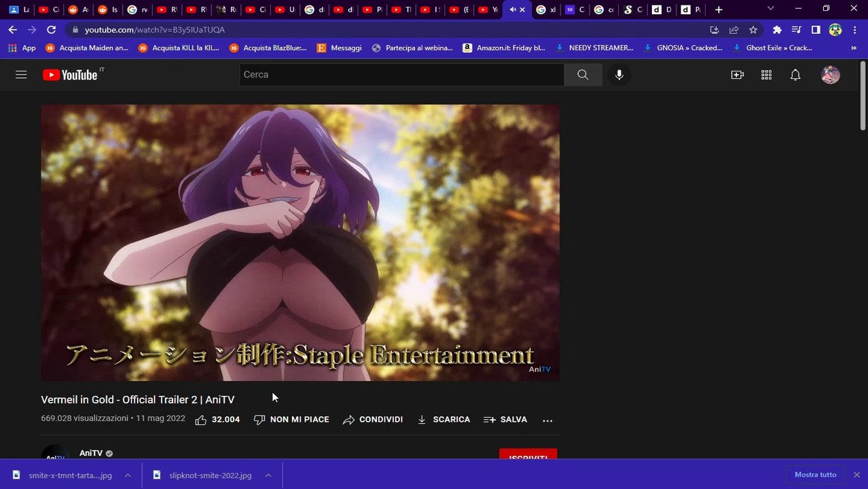
Task: Open the three-dot more actions menu
Action: tap(547, 420)
